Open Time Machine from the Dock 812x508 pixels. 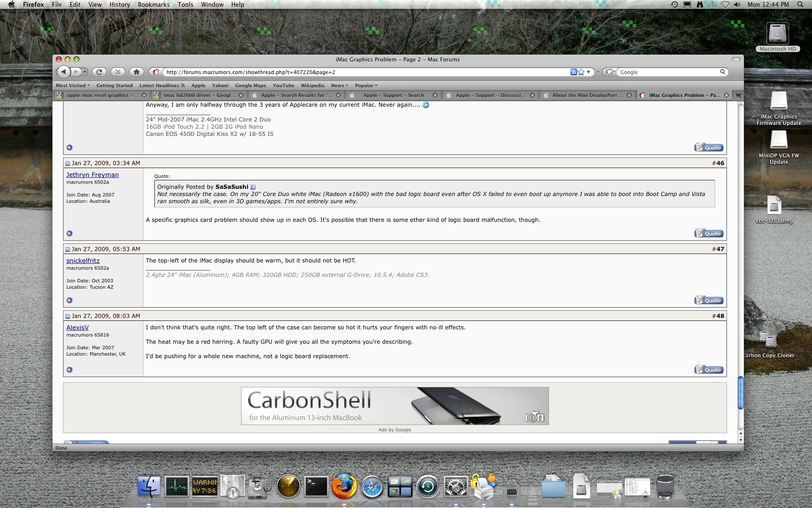[428, 487]
